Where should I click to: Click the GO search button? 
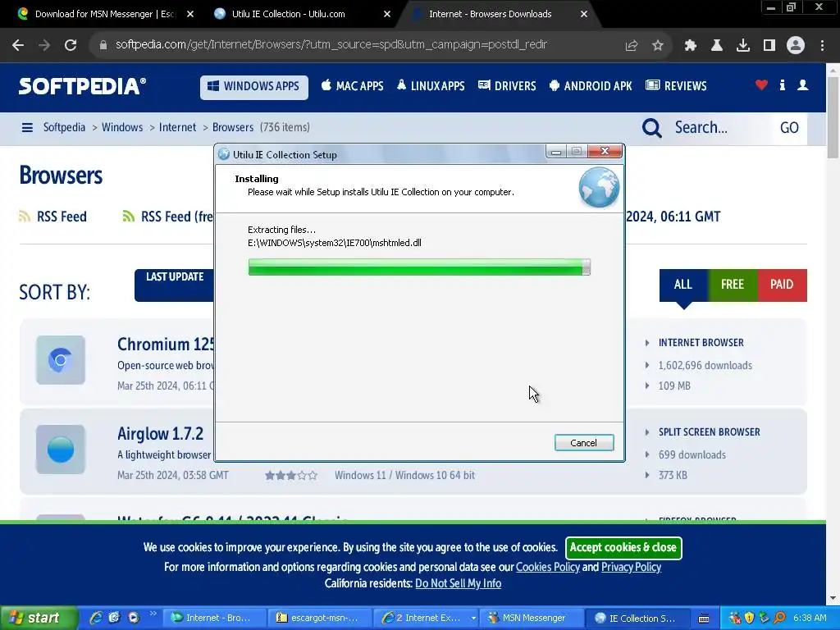pos(789,128)
